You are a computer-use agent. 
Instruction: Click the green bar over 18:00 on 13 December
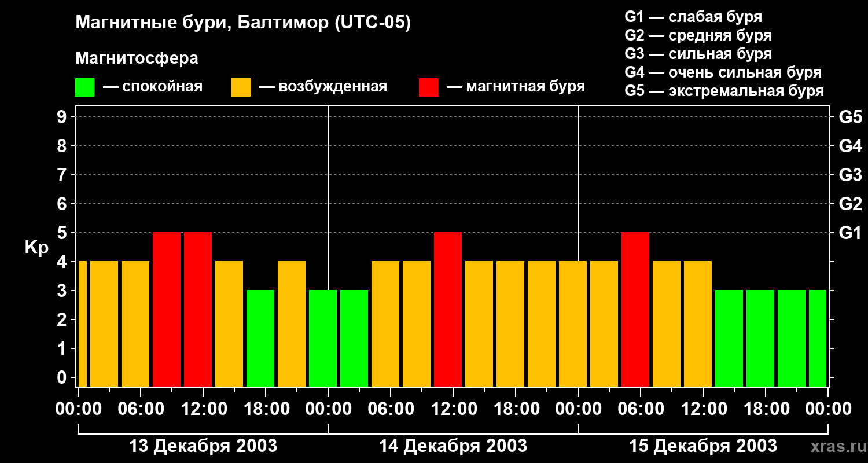(260, 338)
